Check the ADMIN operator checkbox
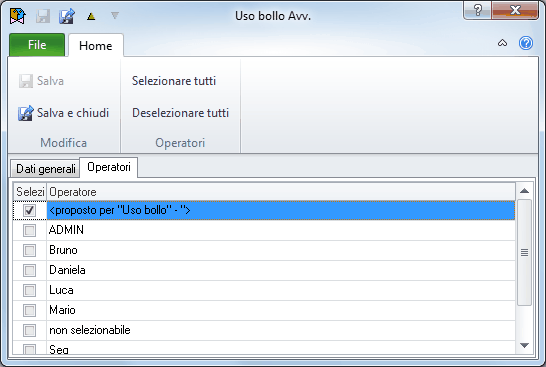Screen dimensions: 546x367 pos(29,230)
